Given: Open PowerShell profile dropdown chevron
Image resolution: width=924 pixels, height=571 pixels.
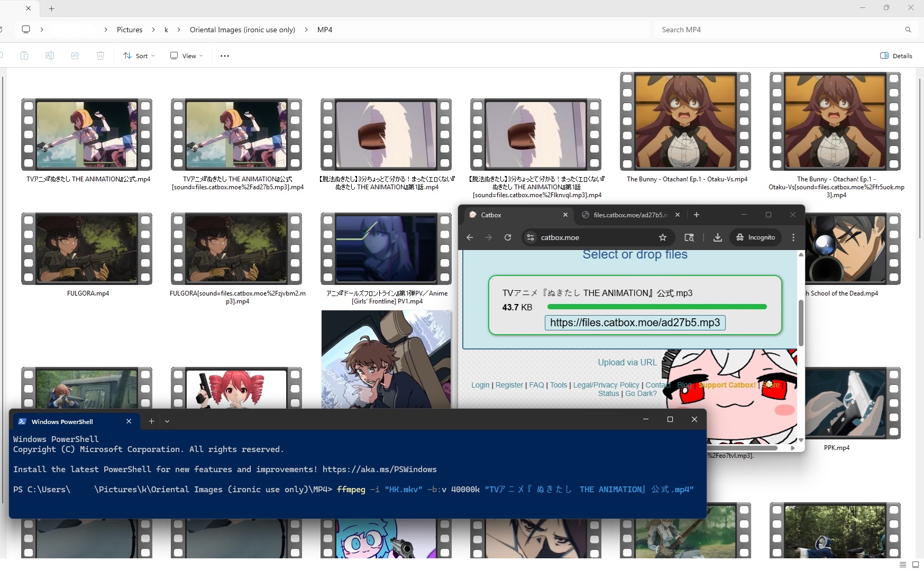Looking at the screenshot, I should pos(167,421).
